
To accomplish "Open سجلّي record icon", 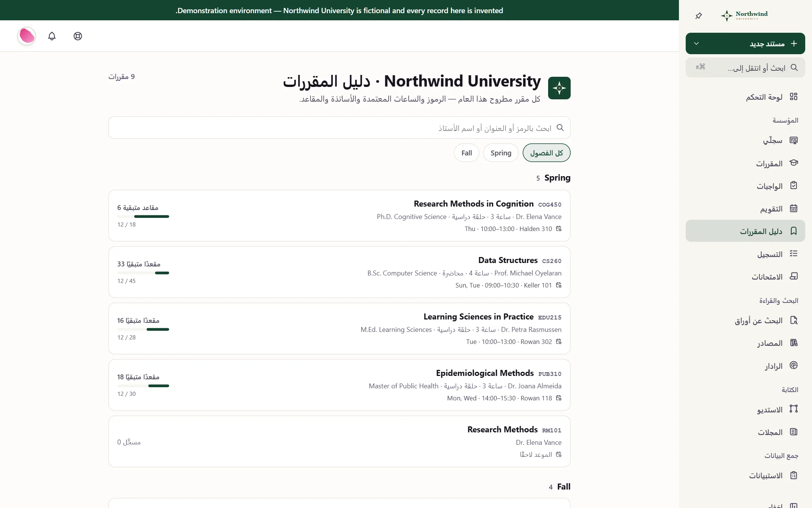I will click(x=794, y=140).
